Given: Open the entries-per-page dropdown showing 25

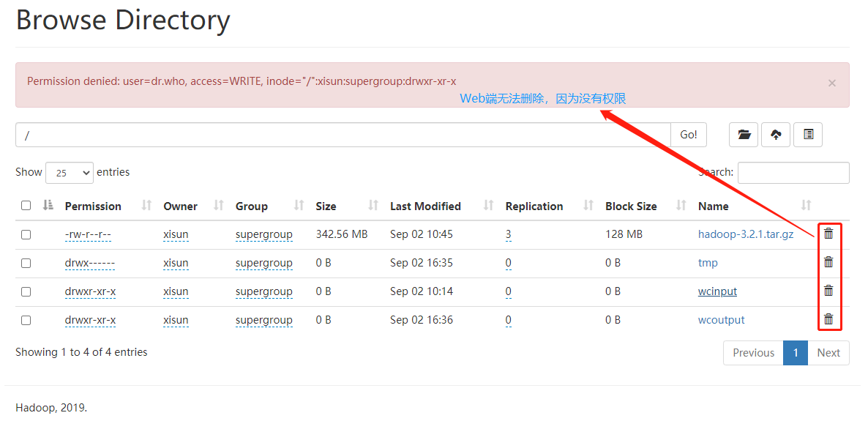Looking at the screenshot, I should [x=70, y=173].
